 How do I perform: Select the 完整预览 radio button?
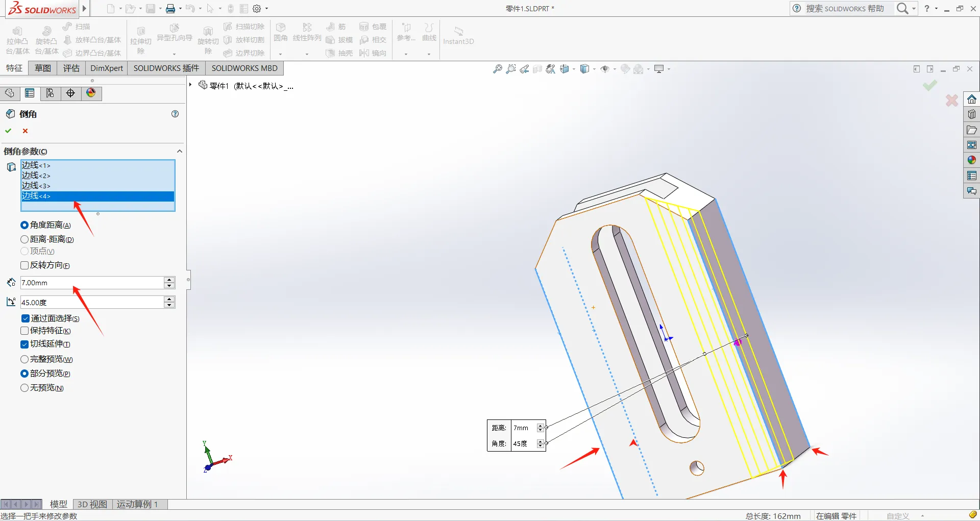24,359
